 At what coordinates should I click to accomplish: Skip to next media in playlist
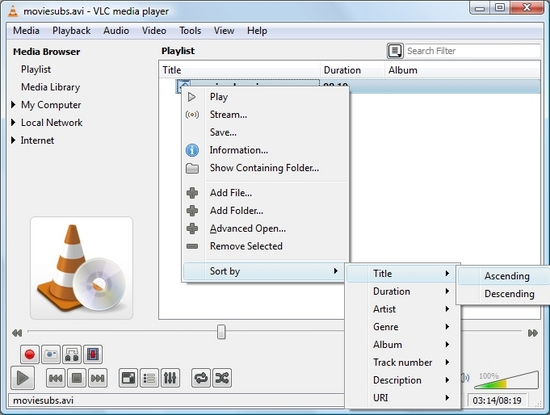coord(98,378)
